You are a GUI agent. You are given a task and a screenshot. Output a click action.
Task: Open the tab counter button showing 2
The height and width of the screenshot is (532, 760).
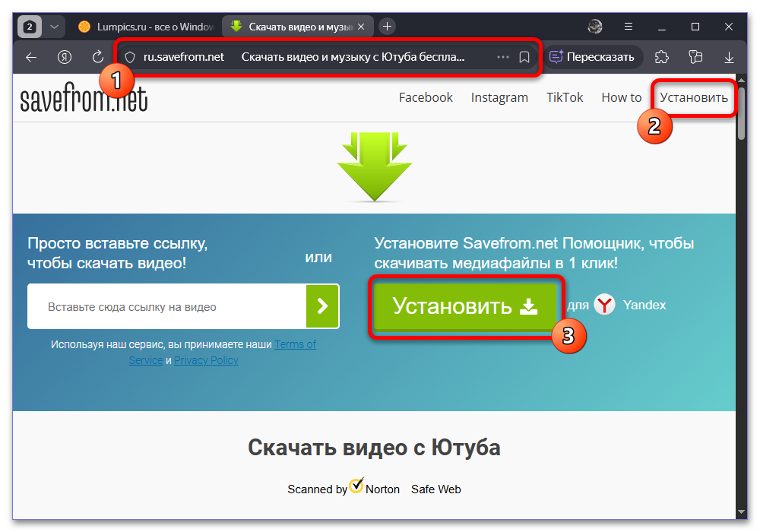(x=30, y=27)
